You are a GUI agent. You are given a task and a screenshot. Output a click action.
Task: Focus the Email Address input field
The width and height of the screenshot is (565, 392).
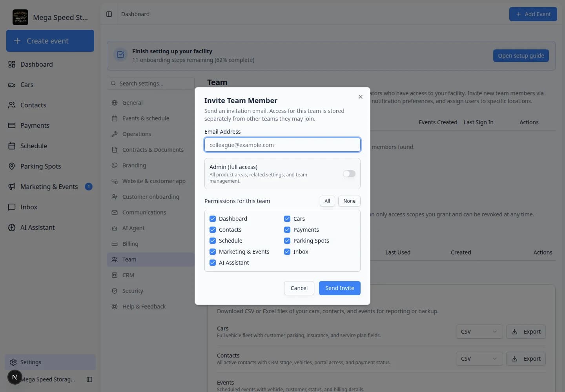282,145
